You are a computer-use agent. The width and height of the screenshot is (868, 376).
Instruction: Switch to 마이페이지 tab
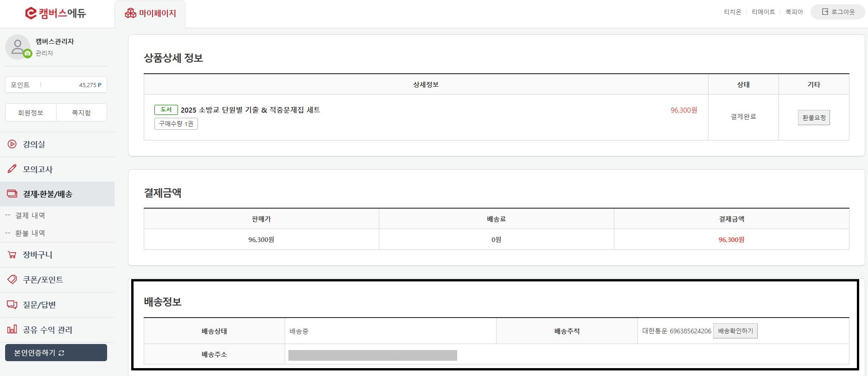click(150, 13)
